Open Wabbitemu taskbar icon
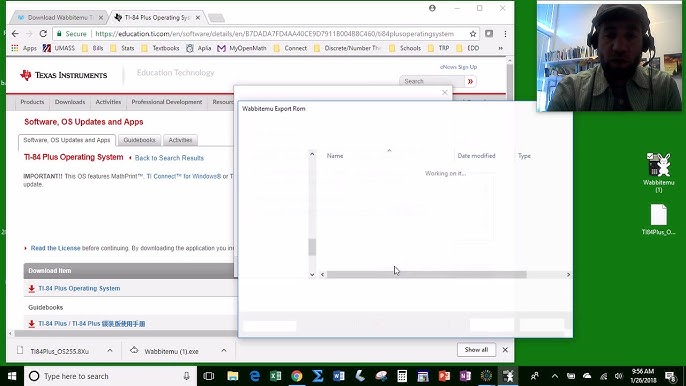 pyautogui.click(x=508, y=376)
